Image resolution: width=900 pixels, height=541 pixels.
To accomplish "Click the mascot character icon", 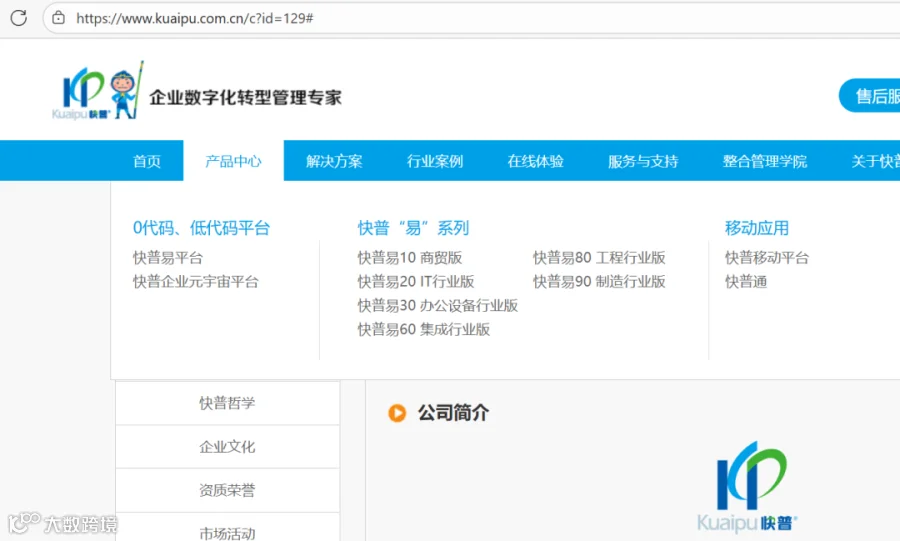I will pyautogui.click(x=127, y=91).
